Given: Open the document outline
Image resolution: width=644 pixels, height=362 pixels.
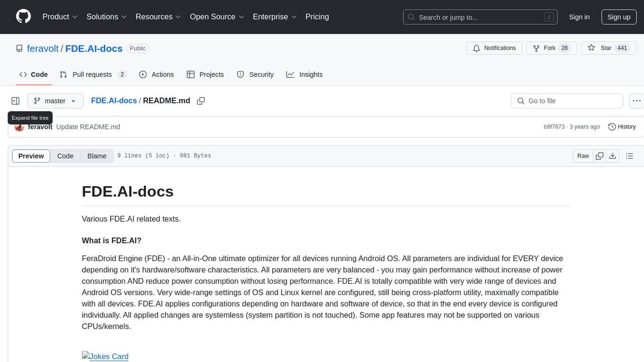Looking at the screenshot, I should coord(629,156).
